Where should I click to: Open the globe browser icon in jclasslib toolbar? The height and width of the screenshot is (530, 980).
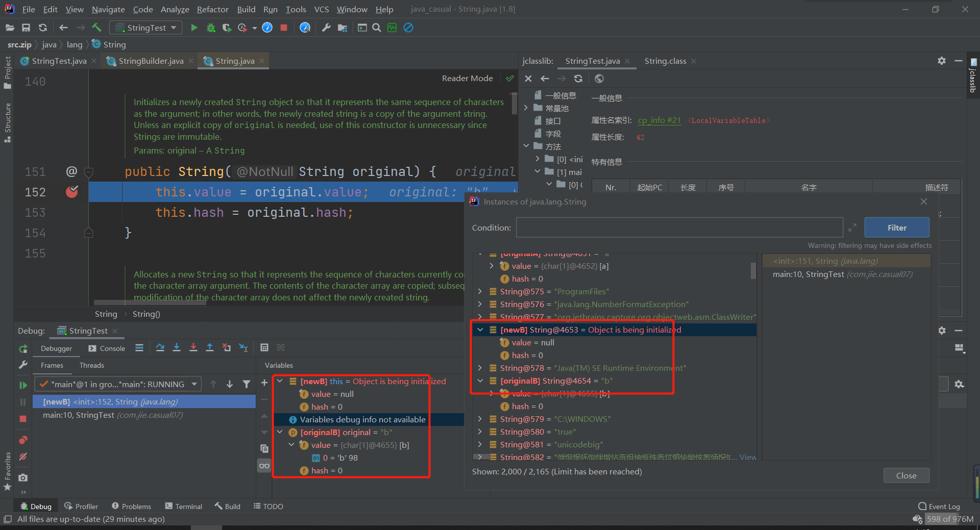[599, 79]
